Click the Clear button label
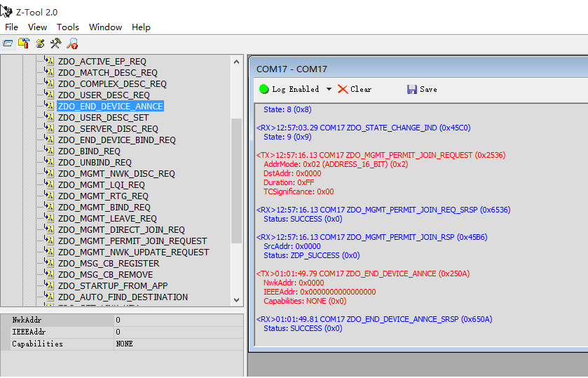Image resolution: width=588 pixels, height=378 pixels. click(361, 89)
